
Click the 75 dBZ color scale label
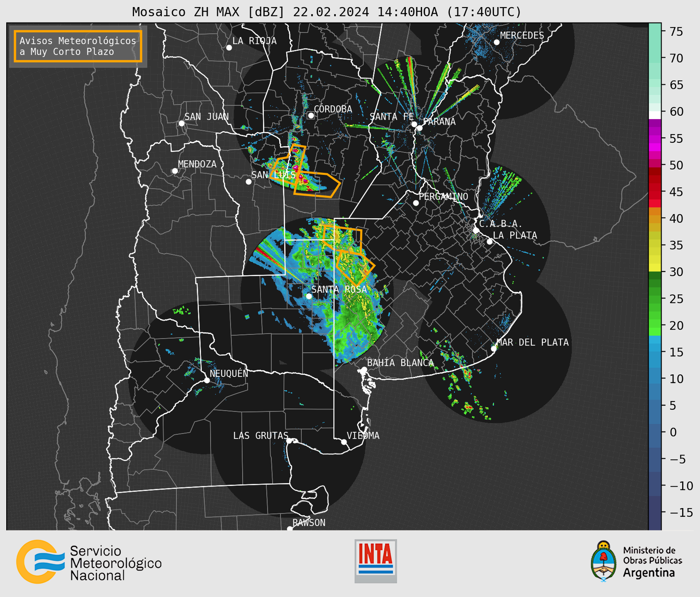[676, 32]
